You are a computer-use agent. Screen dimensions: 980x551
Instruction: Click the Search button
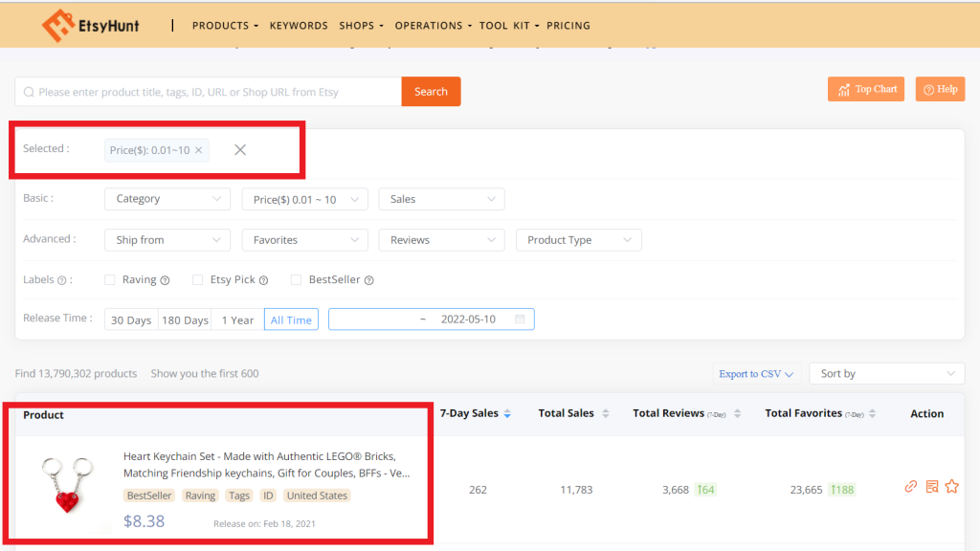[x=431, y=91]
